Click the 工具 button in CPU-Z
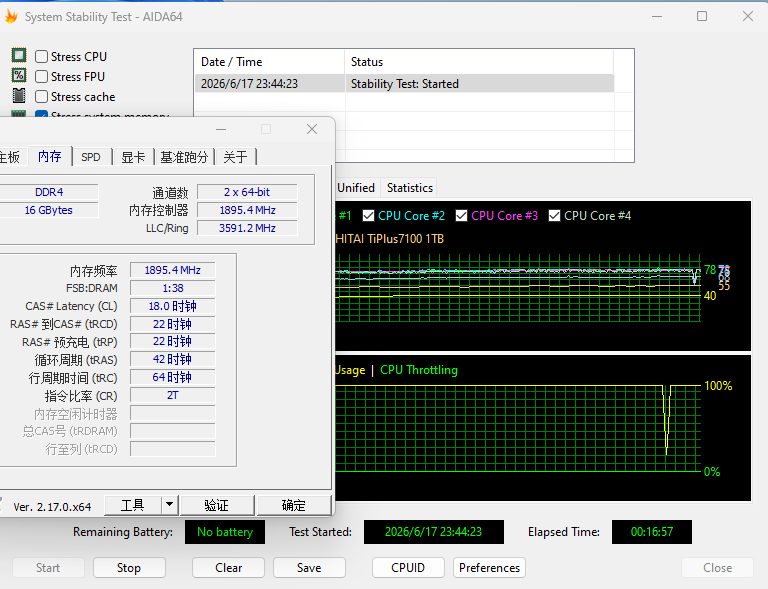Screen dimensions: 768x589 pos(133,505)
